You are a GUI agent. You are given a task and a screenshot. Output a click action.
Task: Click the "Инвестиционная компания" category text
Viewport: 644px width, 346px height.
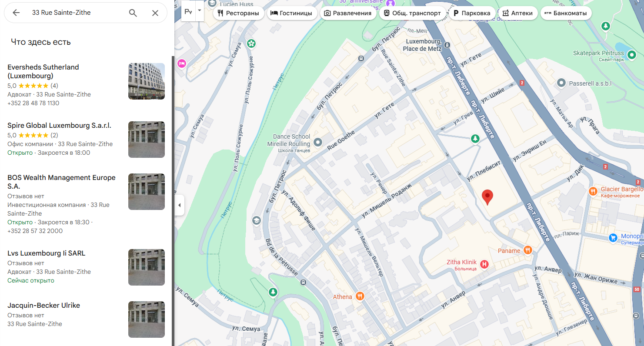[x=47, y=205]
